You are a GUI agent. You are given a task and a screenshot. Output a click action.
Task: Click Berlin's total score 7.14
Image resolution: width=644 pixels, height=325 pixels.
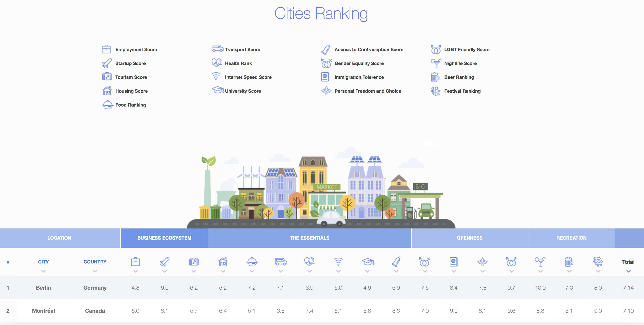tap(628, 287)
